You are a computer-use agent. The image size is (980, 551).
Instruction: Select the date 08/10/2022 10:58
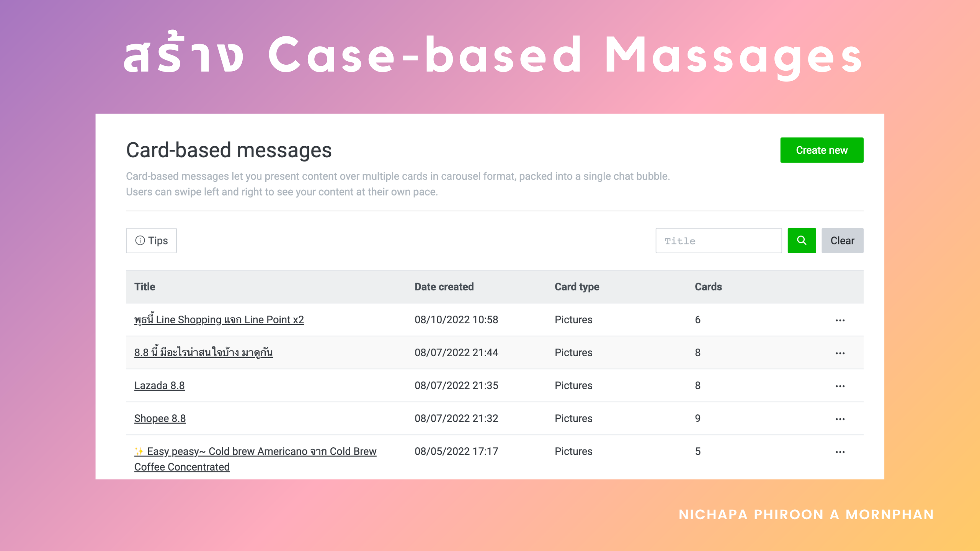pos(456,320)
